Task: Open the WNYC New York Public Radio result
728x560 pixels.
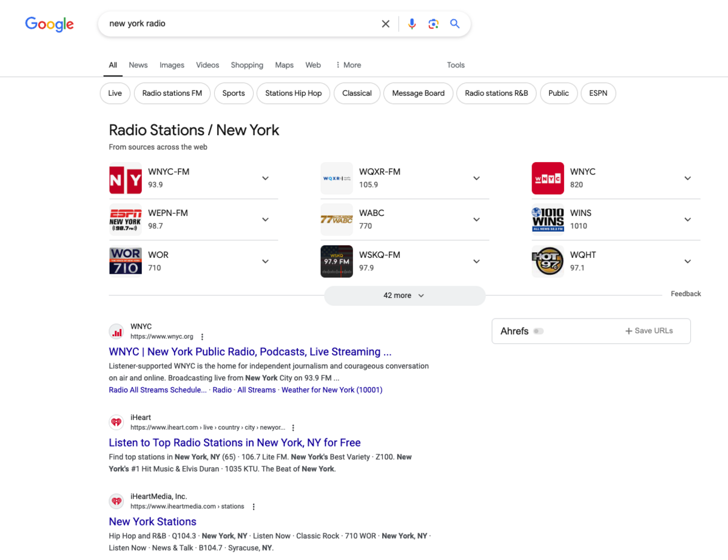Action: [x=250, y=352]
